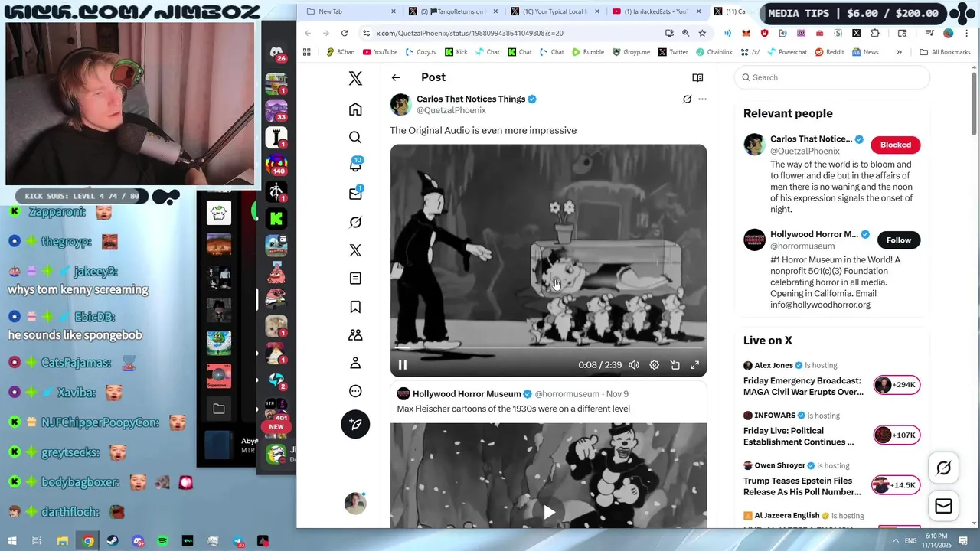Open the Rumble bookmark
This screenshot has width=980, height=551.
pyautogui.click(x=588, y=52)
